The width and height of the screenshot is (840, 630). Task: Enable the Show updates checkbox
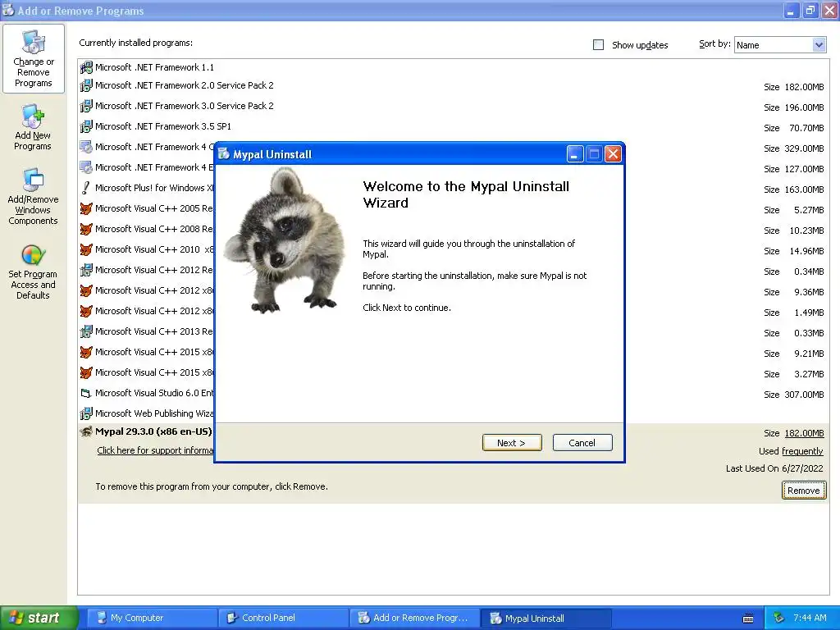pyautogui.click(x=598, y=45)
